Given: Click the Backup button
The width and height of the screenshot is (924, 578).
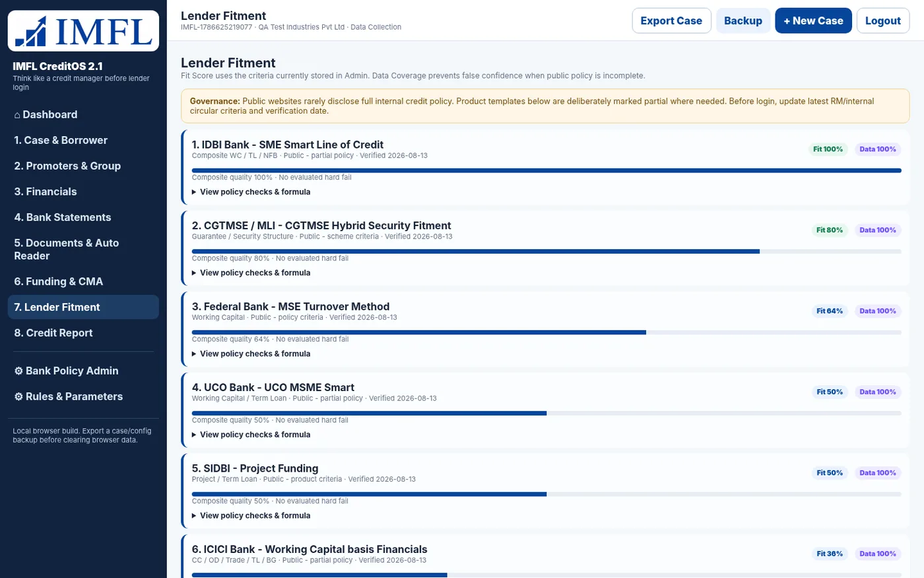Looking at the screenshot, I should [x=743, y=20].
